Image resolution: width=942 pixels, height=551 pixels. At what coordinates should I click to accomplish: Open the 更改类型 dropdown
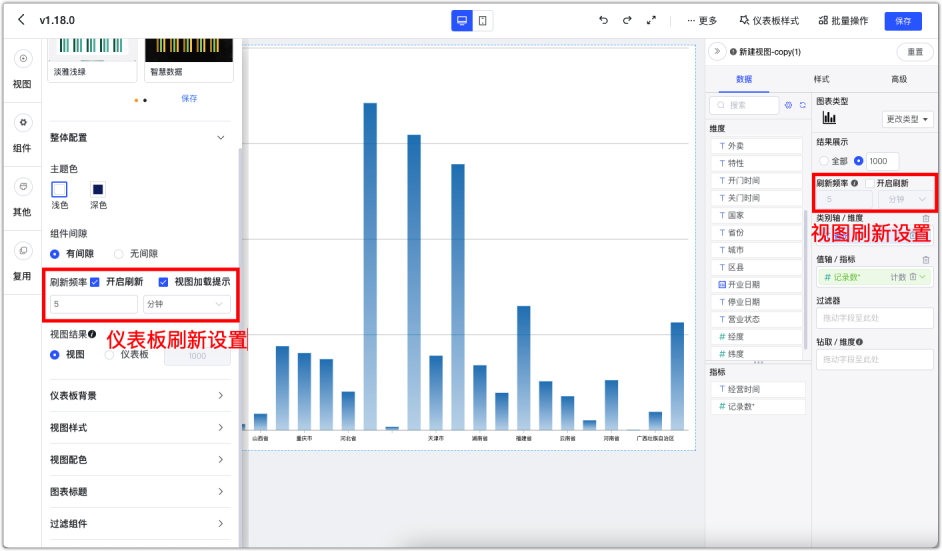pos(907,119)
